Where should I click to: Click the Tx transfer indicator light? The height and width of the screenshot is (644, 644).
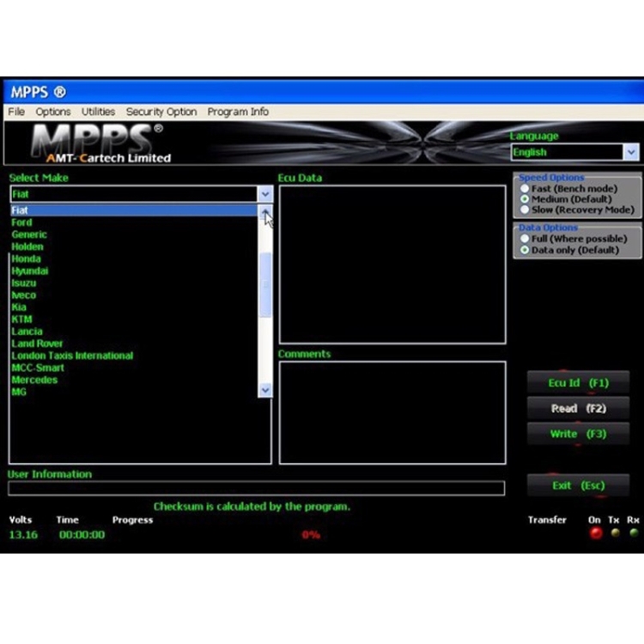coord(616,533)
